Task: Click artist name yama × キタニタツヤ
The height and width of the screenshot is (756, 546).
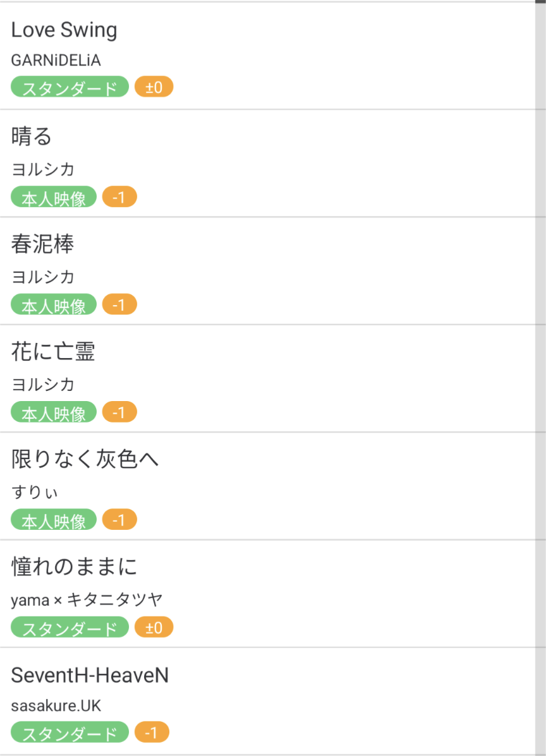Action: pos(87,599)
